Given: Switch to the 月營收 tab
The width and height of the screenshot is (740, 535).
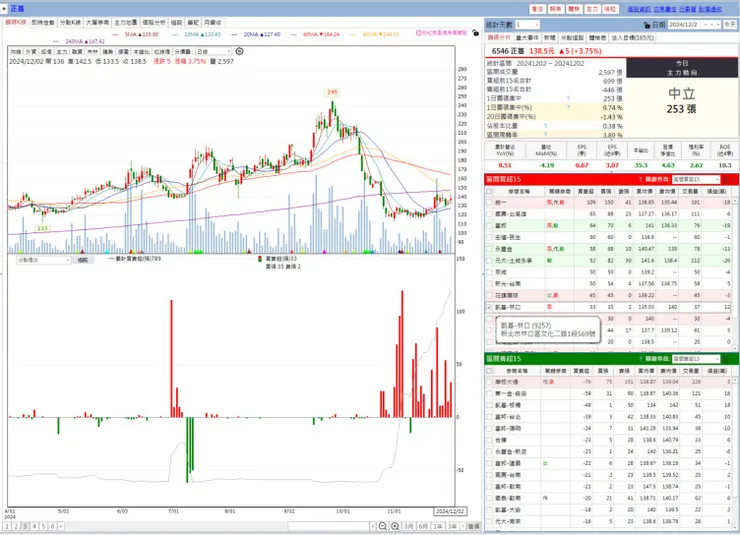Looking at the screenshot, I should [x=213, y=22].
